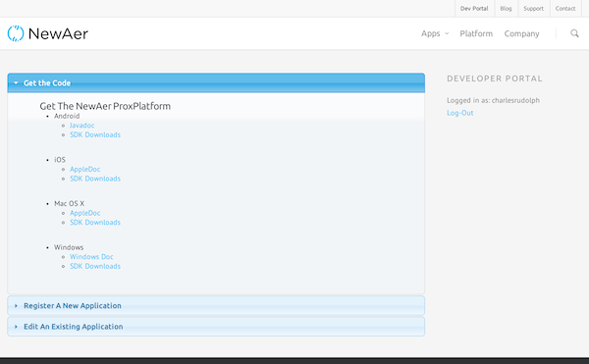The height and width of the screenshot is (364, 589).
Task: Collapse the Get the Code arrow
Action: tap(16, 83)
